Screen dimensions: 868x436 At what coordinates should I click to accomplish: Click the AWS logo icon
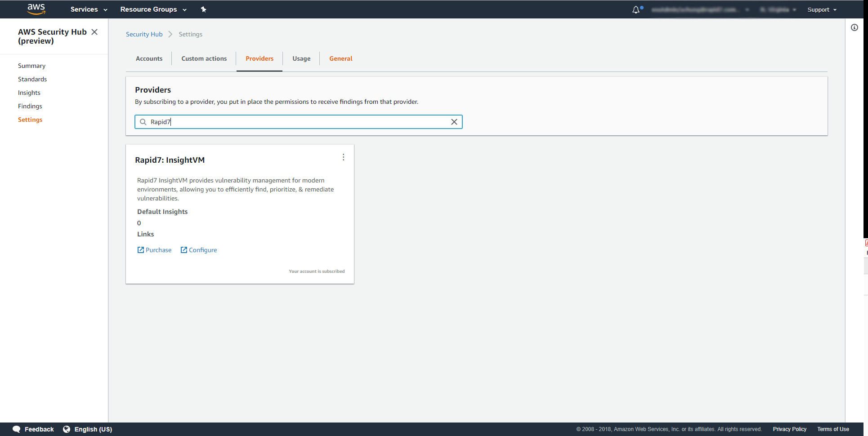point(36,9)
